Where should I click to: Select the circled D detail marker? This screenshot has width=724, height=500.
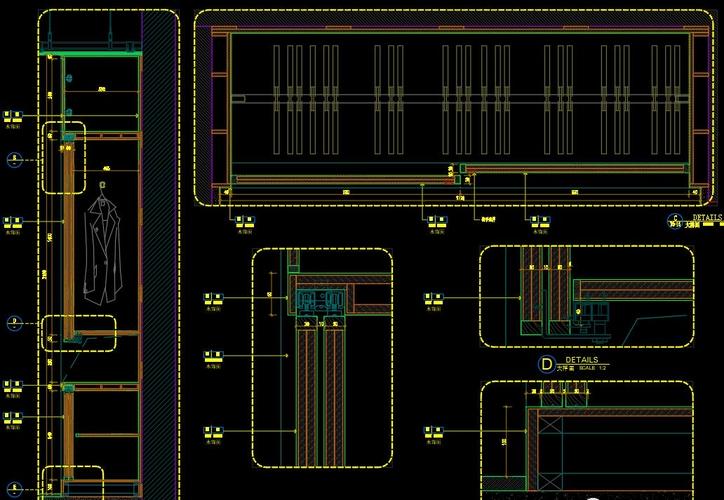point(546,364)
